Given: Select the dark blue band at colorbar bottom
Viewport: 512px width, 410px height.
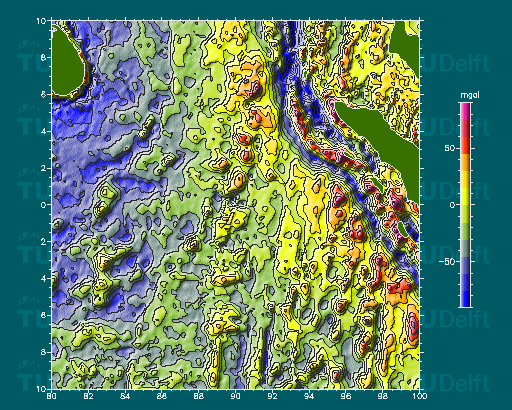Looking at the screenshot, I should 466,298.
